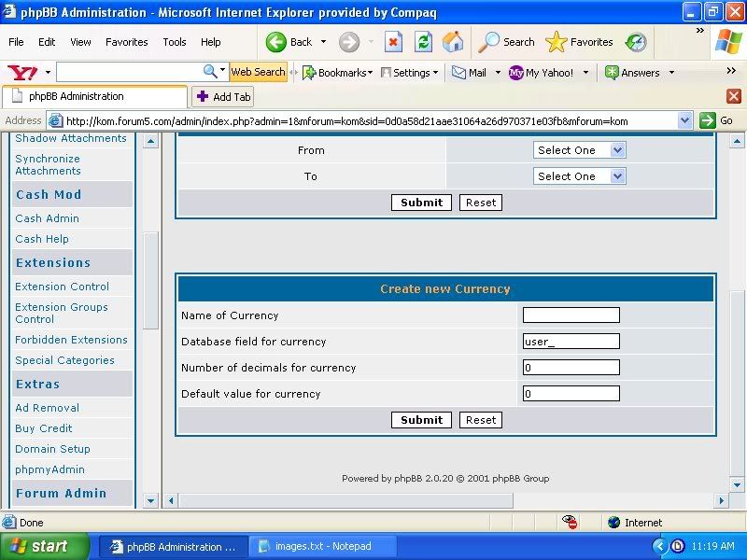Image resolution: width=747 pixels, height=560 pixels.
Task: Click the Refresh page icon
Action: 423,42
